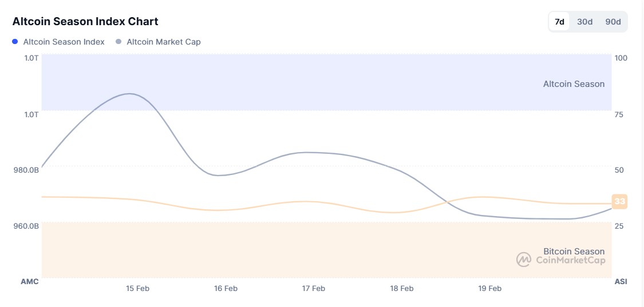Screen dimensions: 644x307
Task: Click the AMC axis label
Action: (30, 282)
